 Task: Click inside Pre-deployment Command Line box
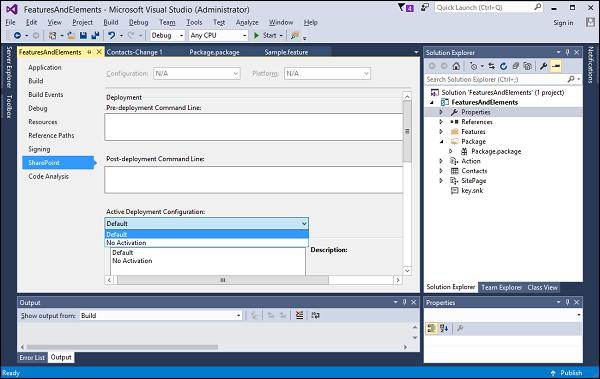click(253, 127)
